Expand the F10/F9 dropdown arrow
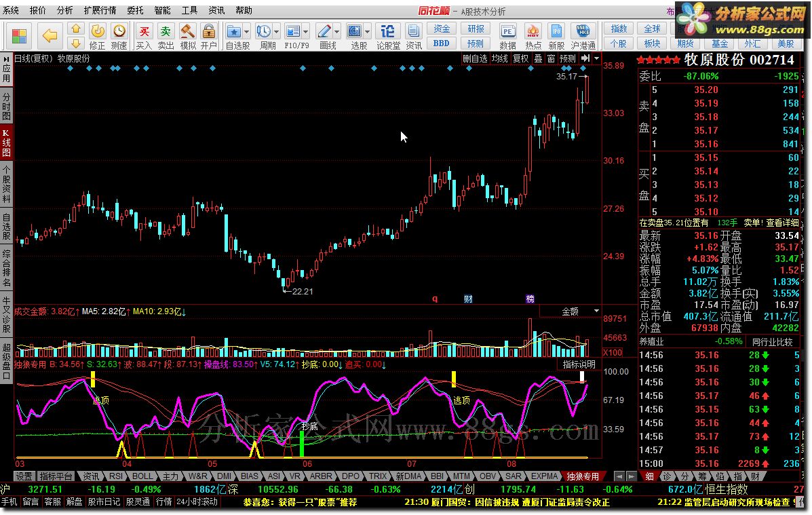The height and width of the screenshot is (515, 812). (306, 32)
